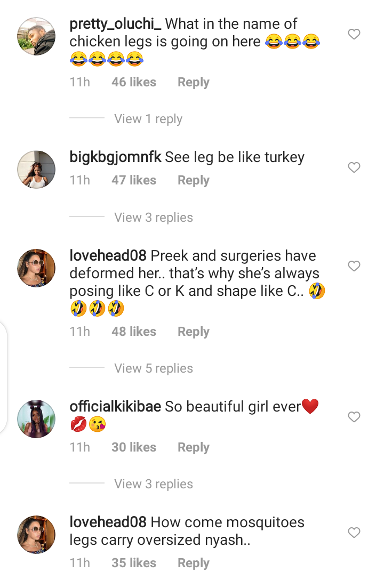The width and height of the screenshot is (384, 588).
Task: Reply to officialkikibae's comment
Action: 193,447
